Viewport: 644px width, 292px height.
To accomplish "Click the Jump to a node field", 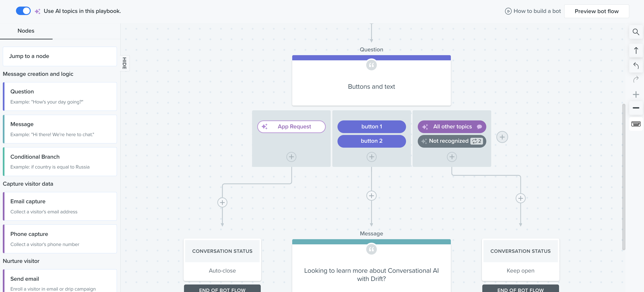I will 60,56.
